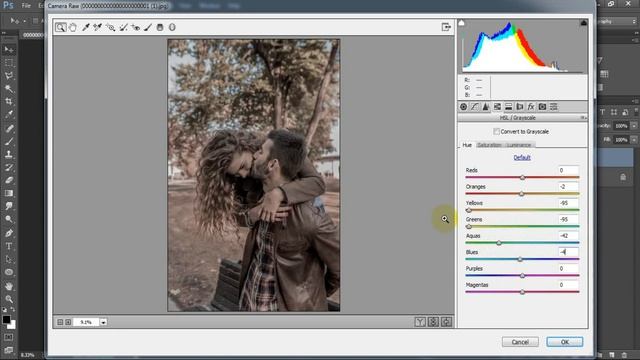Select Photoshop Eraser tool in left toolbar

[x=9, y=180]
